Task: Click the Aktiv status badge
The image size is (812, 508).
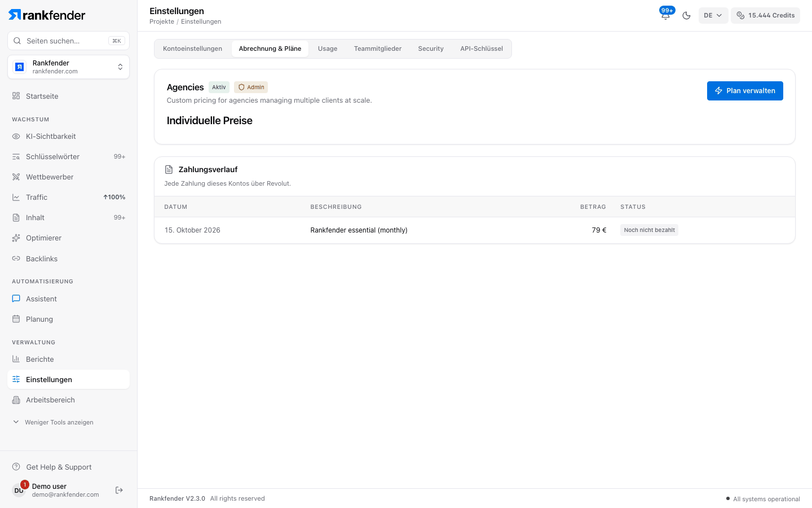Action: [219, 87]
